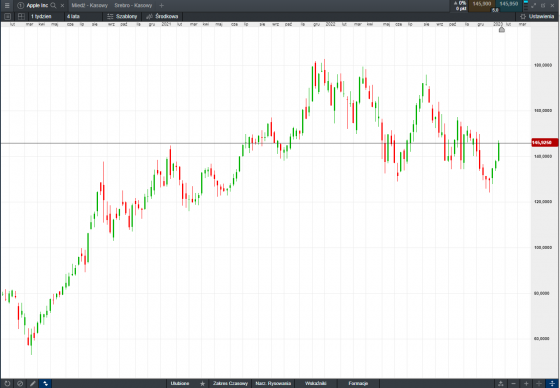Open the 4 lata range dropdown
The height and width of the screenshot is (388, 560).
[x=83, y=16]
